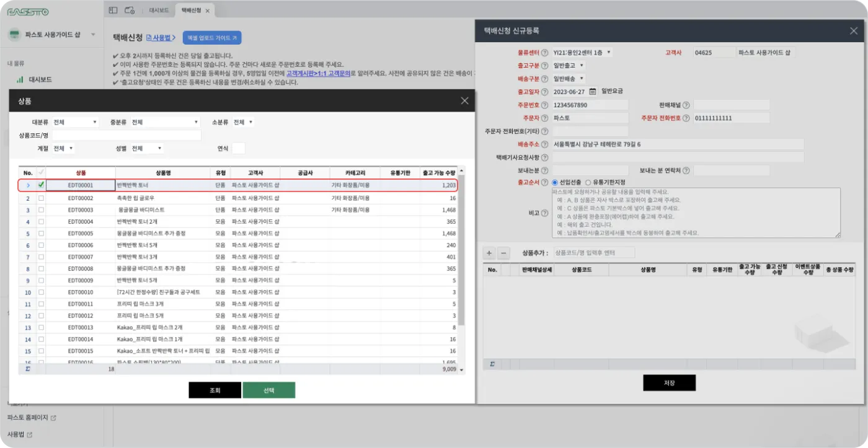Viewport: 868px width, 448px height.
Task: Uncheck the checkbox for product EDT00001
Action: tap(41, 185)
